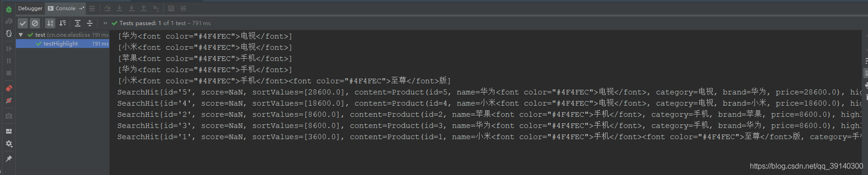Click the Step Over icon
Image resolution: width=868 pixels, height=175 pixels.
(107, 8)
